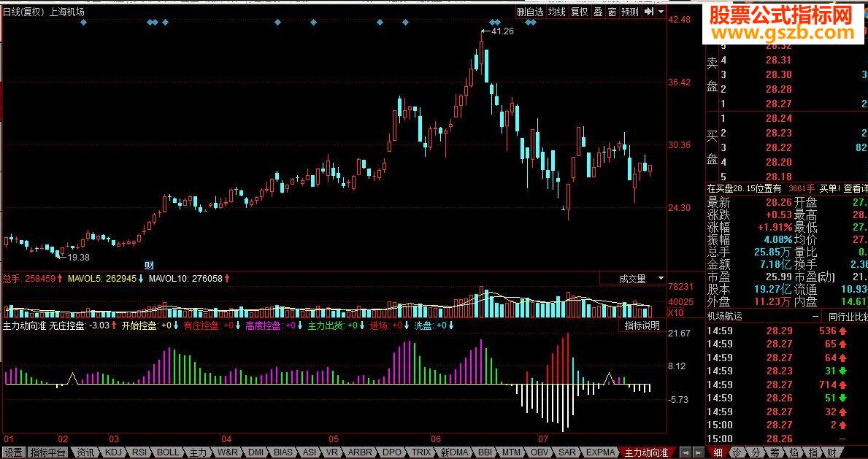Image resolution: width=868 pixels, height=459 pixels.
Task: Select the BBI indicator tab
Action: pyautogui.click(x=485, y=452)
